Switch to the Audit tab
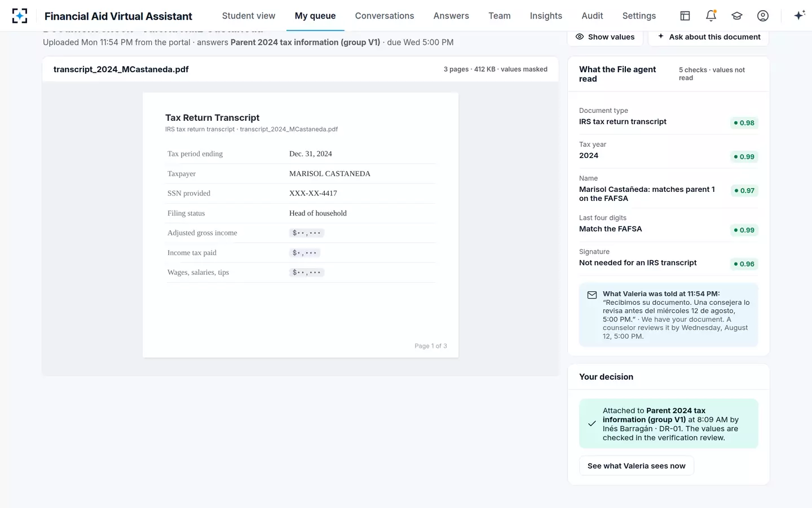 tap(592, 16)
